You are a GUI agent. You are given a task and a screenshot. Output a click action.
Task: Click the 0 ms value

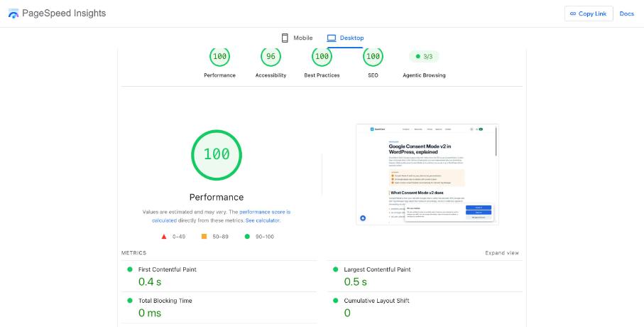pyautogui.click(x=150, y=313)
